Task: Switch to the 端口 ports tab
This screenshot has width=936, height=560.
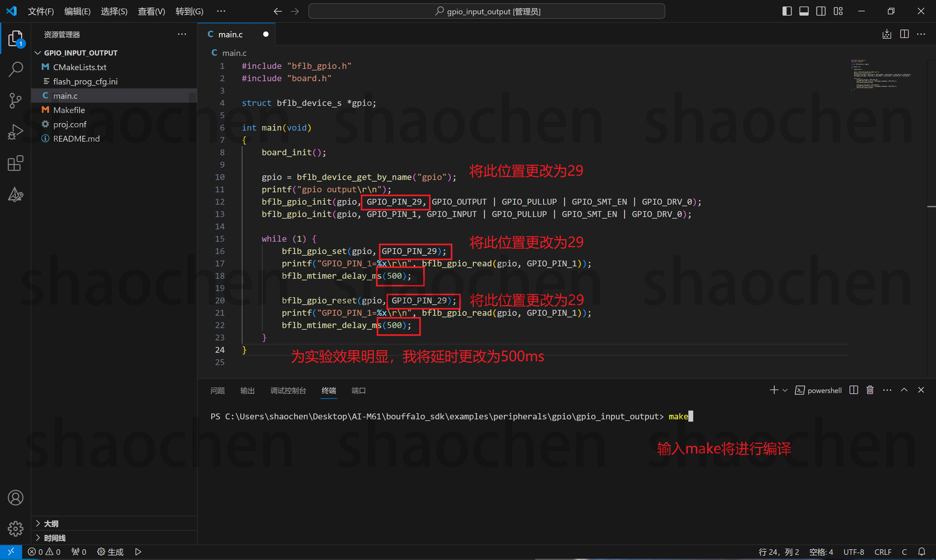Action: [x=358, y=390]
